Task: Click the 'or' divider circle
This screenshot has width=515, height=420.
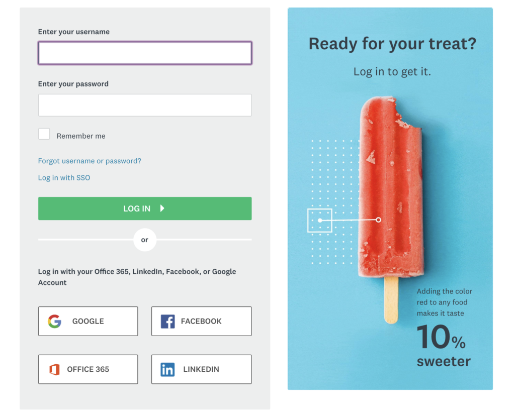Action: point(145,240)
